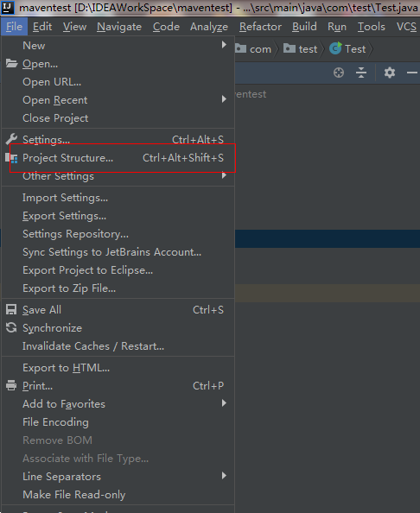Open Settings... from File menu

(x=118, y=140)
